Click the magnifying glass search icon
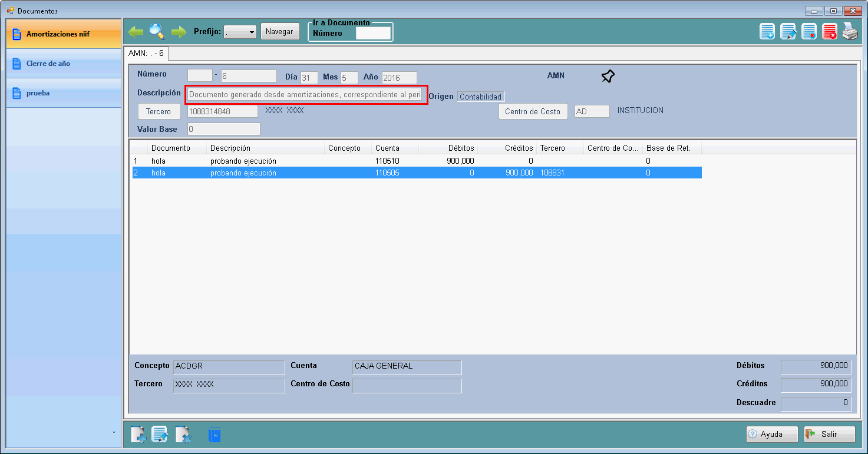Viewport: 868px width, 454px height. (x=157, y=31)
